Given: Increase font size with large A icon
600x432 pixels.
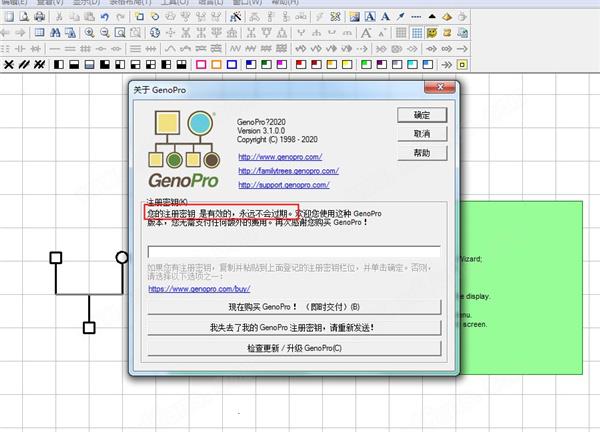Looking at the screenshot, I should [x=366, y=33].
